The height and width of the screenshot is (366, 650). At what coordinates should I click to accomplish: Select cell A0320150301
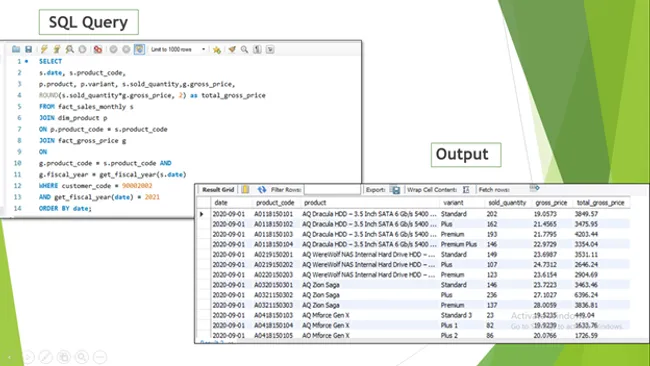pos(274,285)
